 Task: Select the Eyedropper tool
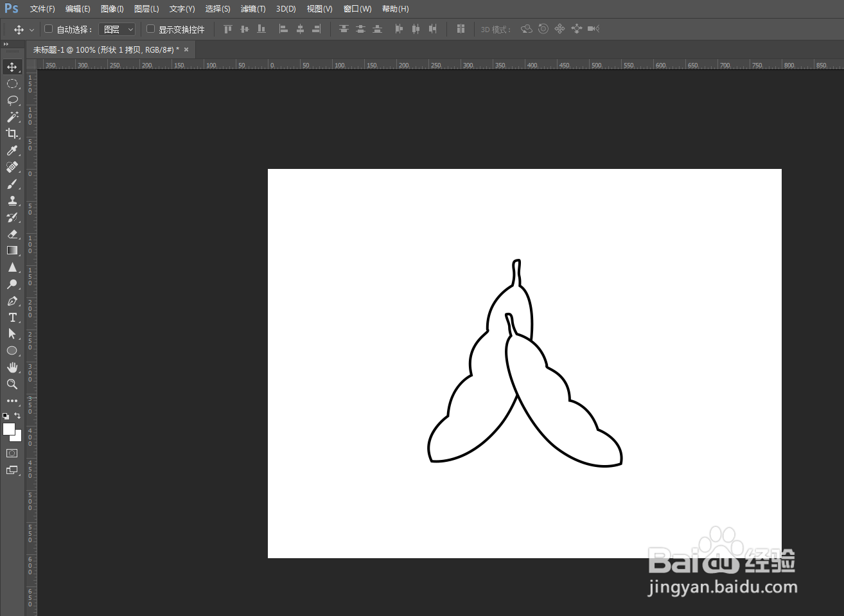click(x=12, y=150)
